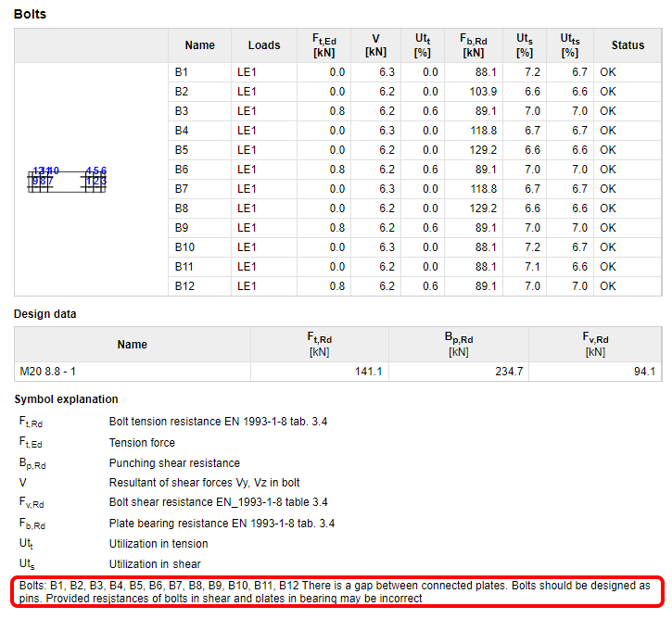Click the 103.9 bearing resistance value for B2
672x619 pixels.
pos(484,92)
